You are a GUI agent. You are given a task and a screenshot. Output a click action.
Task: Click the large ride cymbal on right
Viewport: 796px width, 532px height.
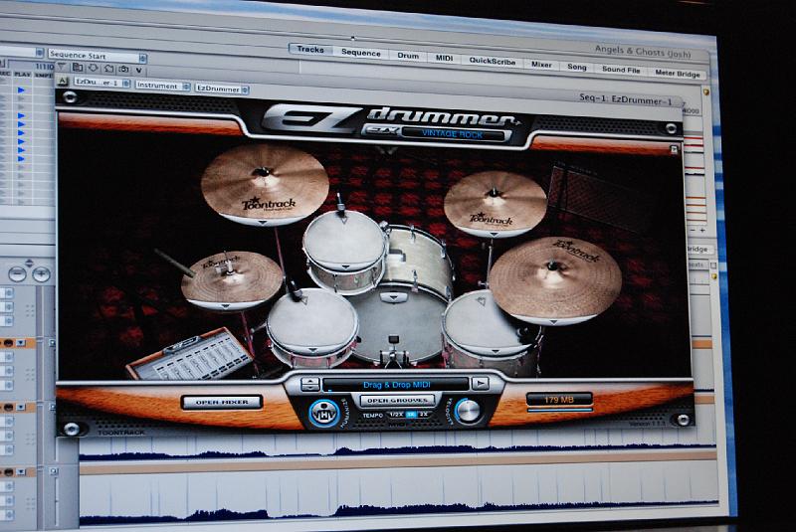pyautogui.click(x=554, y=278)
